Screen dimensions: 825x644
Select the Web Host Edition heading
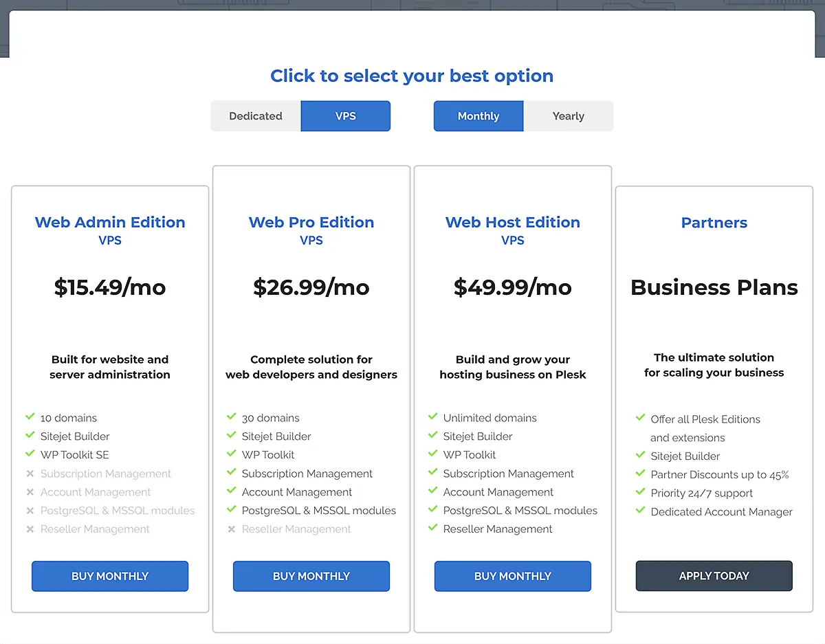click(513, 222)
